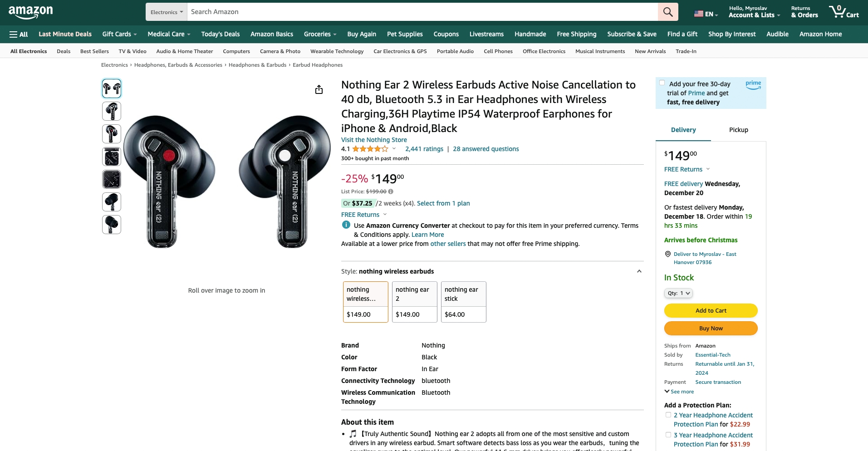The width and height of the screenshot is (868, 451).
Task: Click the delivery location pin icon
Action: 667,254
